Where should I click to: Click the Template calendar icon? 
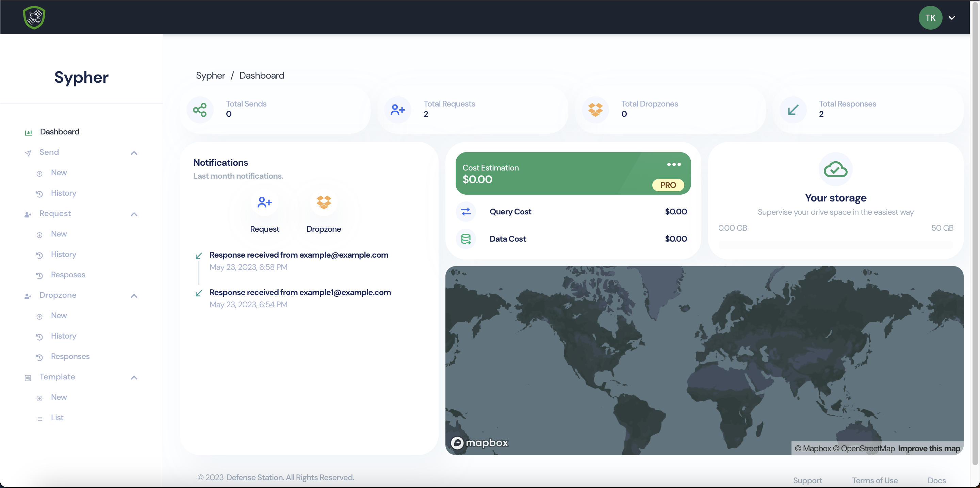[x=28, y=378]
